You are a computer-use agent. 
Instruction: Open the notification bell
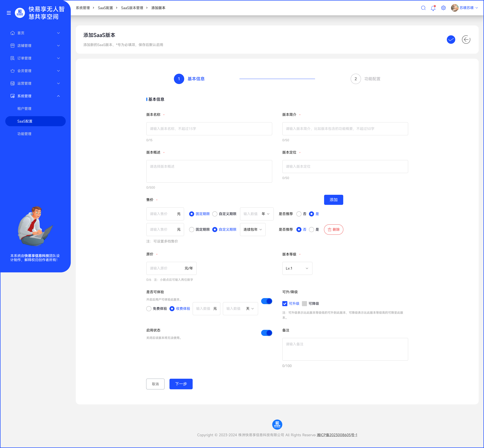433,8
